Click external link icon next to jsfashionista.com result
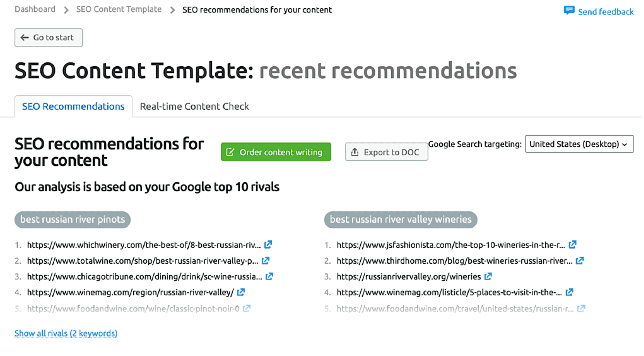The image size is (644, 356). pos(572,244)
